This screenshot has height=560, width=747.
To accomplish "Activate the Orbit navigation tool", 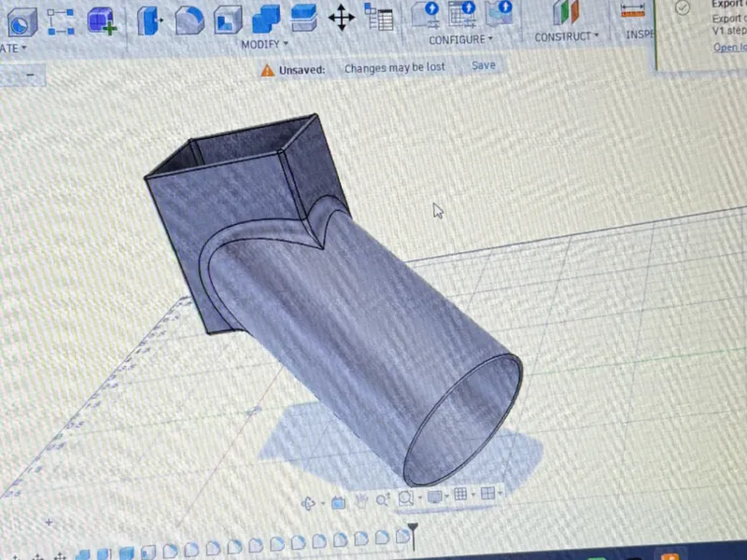I will click(308, 503).
